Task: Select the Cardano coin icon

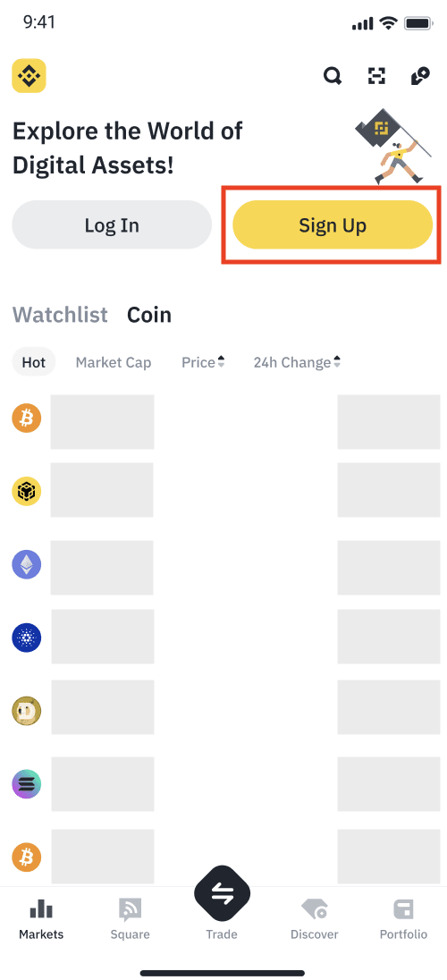Action: (27, 638)
